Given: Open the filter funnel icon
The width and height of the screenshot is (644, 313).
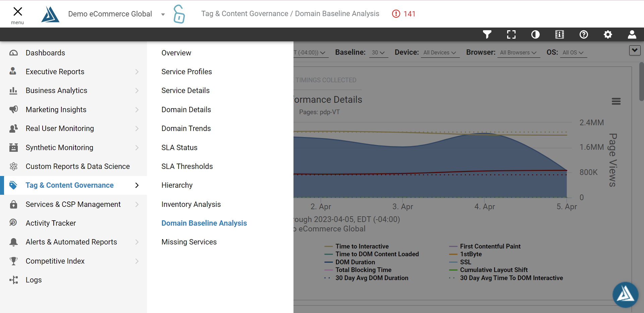Looking at the screenshot, I should coord(487,34).
